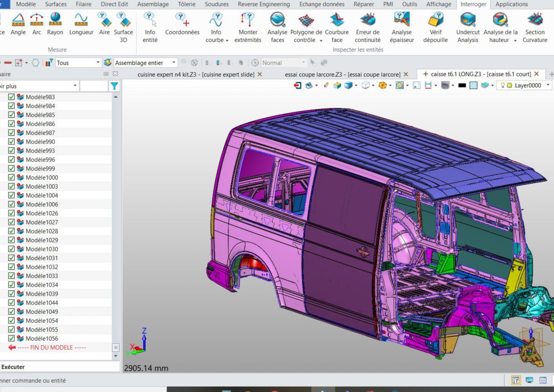This screenshot has width=554, height=392.
Task: Click the dimension display icon in view toolbar
Action: click(428, 85)
